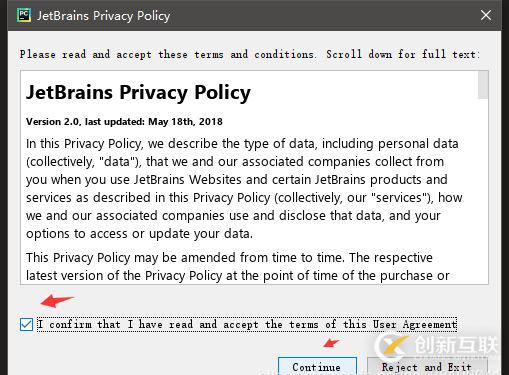Click the PyCharm icon in title bar
The width and height of the screenshot is (509, 375).
tap(24, 15)
